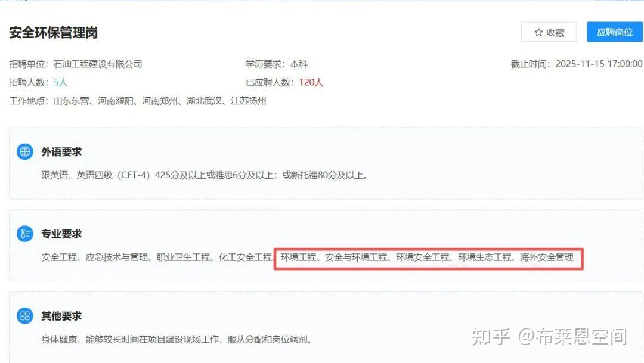Screen dimensions: 644x363
Task: Click the 其他要求 section heading
Action: click(x=61, y=316)
